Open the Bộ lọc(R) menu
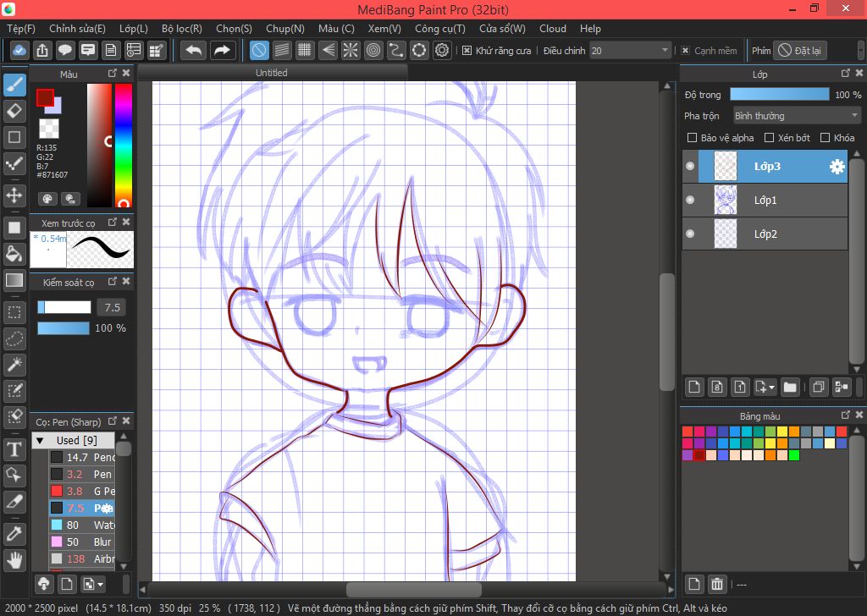 click(x=181, y=29)
